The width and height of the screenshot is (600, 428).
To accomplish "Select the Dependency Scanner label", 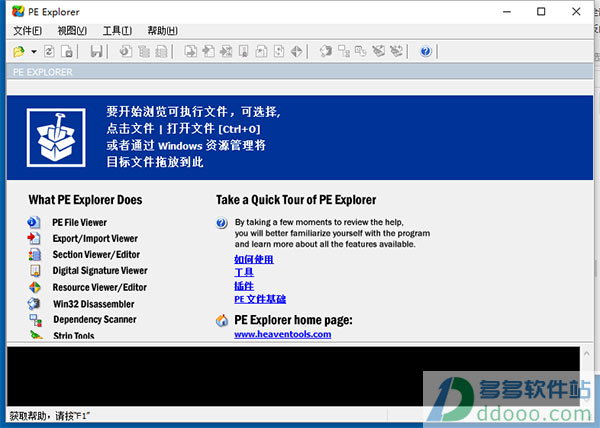I will pos(95,319).
